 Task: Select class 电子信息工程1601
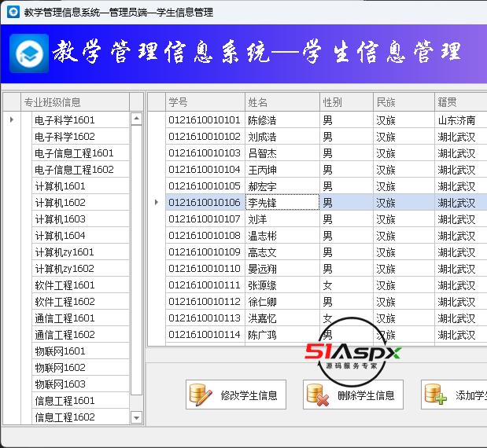click(80, 152)
